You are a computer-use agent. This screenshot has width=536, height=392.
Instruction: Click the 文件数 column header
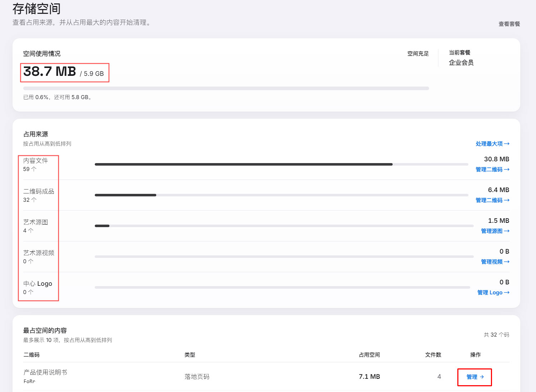[x=433, y=355]
